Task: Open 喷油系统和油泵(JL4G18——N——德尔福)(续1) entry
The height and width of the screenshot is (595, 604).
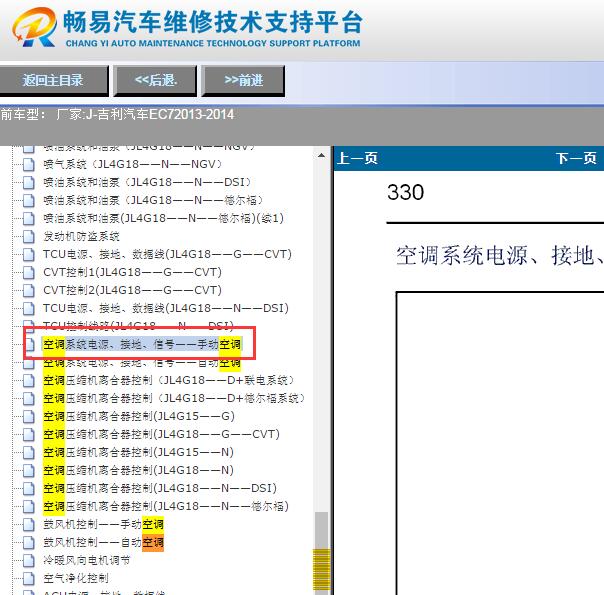Action: [163, 218]
